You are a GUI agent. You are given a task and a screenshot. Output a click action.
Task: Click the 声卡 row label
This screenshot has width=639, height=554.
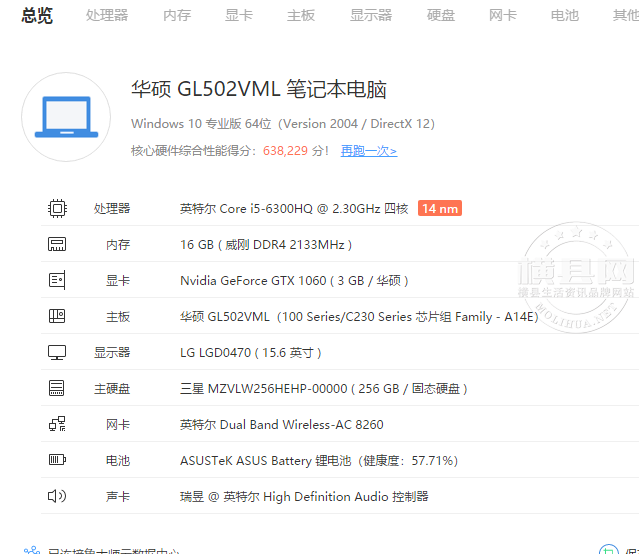click(x=118, y=497)
